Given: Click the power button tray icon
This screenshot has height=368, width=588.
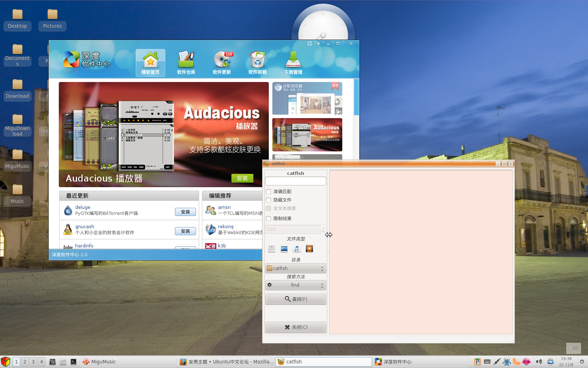Looking at the screenshot, I should (582, 362).
